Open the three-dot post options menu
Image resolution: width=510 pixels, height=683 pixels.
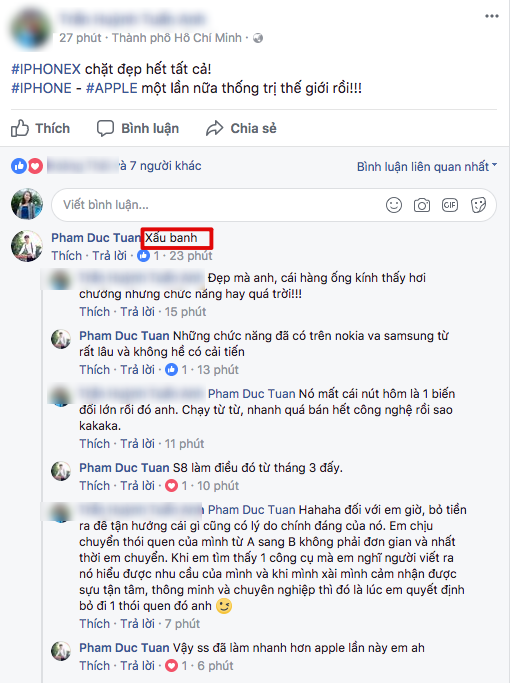coord(492,16)
